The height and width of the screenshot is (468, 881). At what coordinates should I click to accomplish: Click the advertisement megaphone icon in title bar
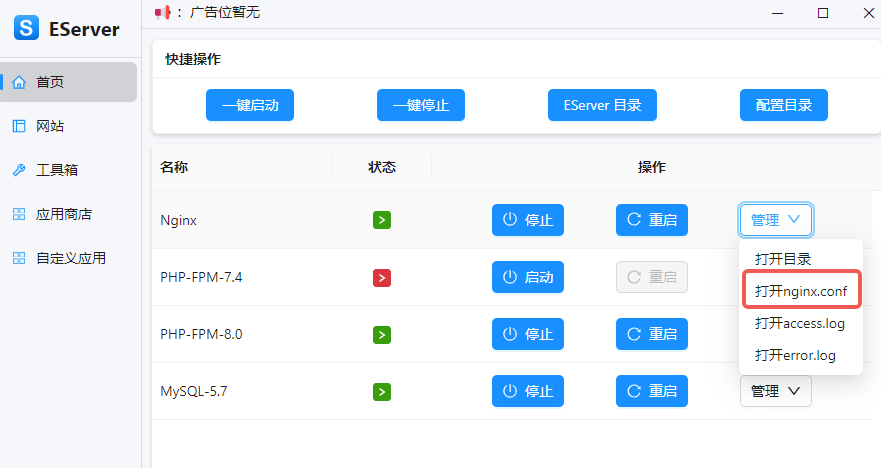163,12
